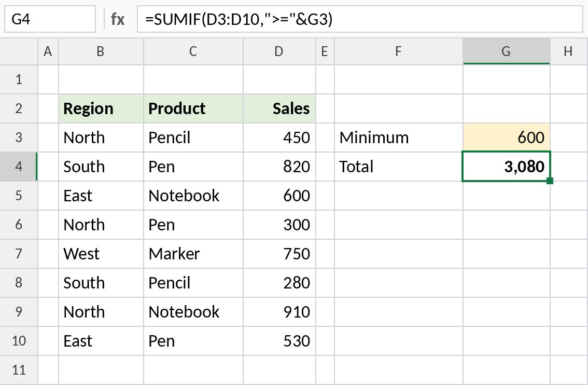
Task: Select the sales value 910
Action: tap(279, 312)
